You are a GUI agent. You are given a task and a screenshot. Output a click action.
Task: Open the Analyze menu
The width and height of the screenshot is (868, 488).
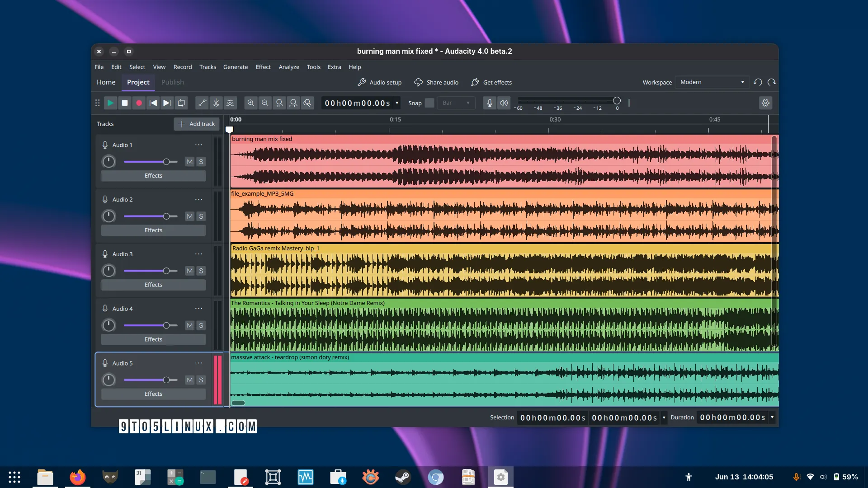tap(289, 67)
